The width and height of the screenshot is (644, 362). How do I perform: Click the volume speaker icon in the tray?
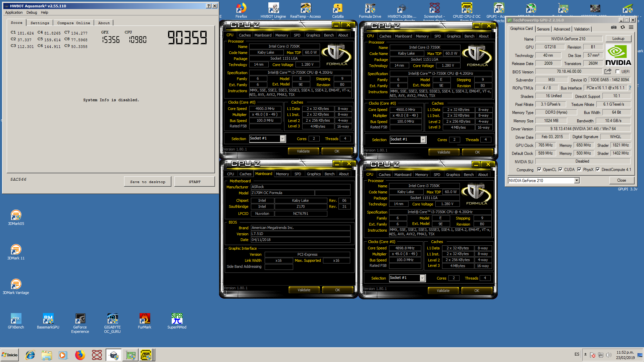tap(608, 355)
